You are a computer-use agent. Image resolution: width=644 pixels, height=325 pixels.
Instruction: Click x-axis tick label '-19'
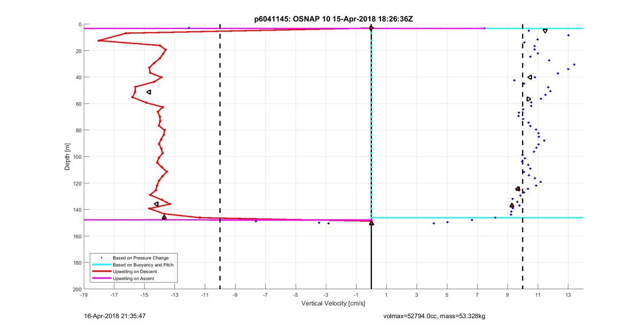coord(84,295)
